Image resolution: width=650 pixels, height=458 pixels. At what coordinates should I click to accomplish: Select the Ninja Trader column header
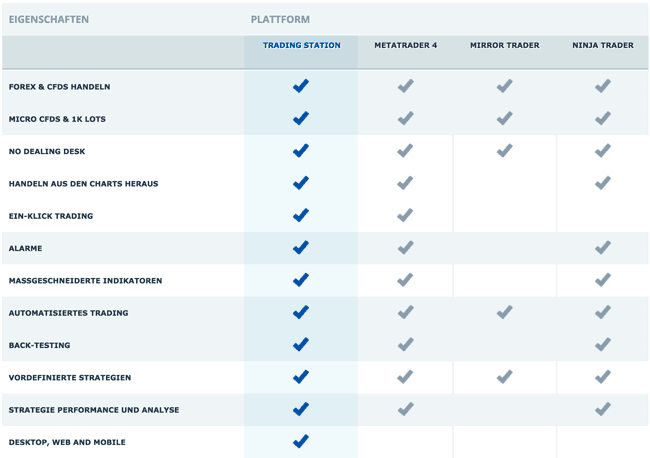click(x=603, y=45)
